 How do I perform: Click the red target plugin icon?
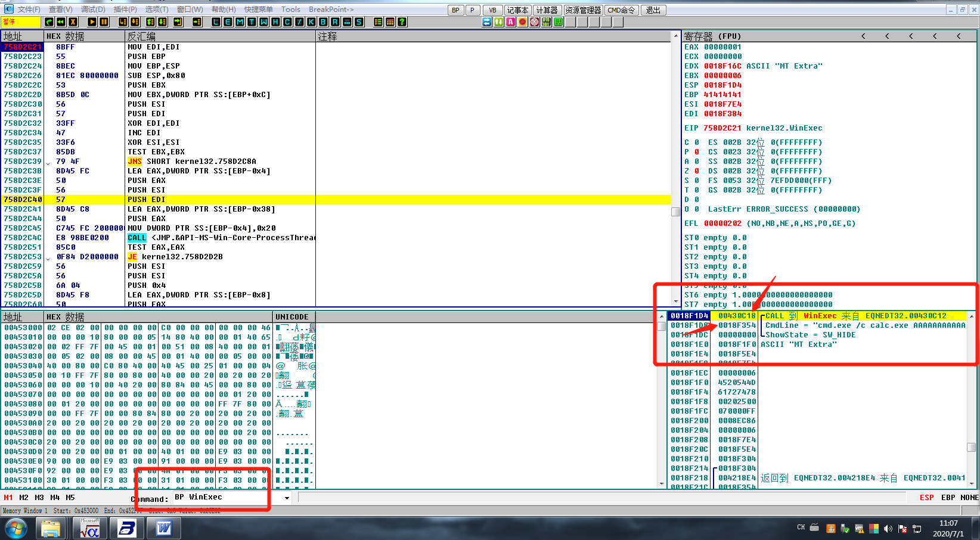pyautogui.click(x=535, y=21)
